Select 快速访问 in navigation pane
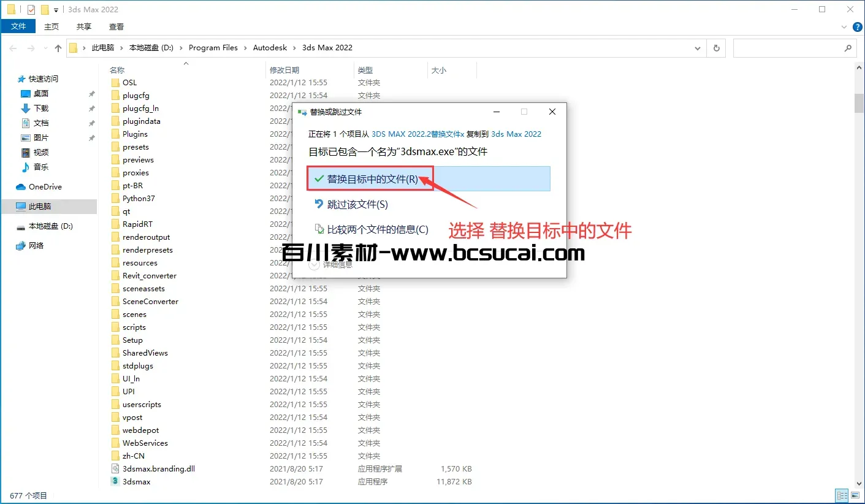The height and width of the screenshot is (504, 865). (44, 78)
